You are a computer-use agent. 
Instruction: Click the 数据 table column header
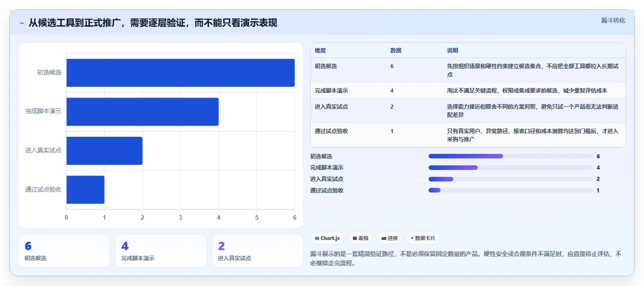point(396,51)
